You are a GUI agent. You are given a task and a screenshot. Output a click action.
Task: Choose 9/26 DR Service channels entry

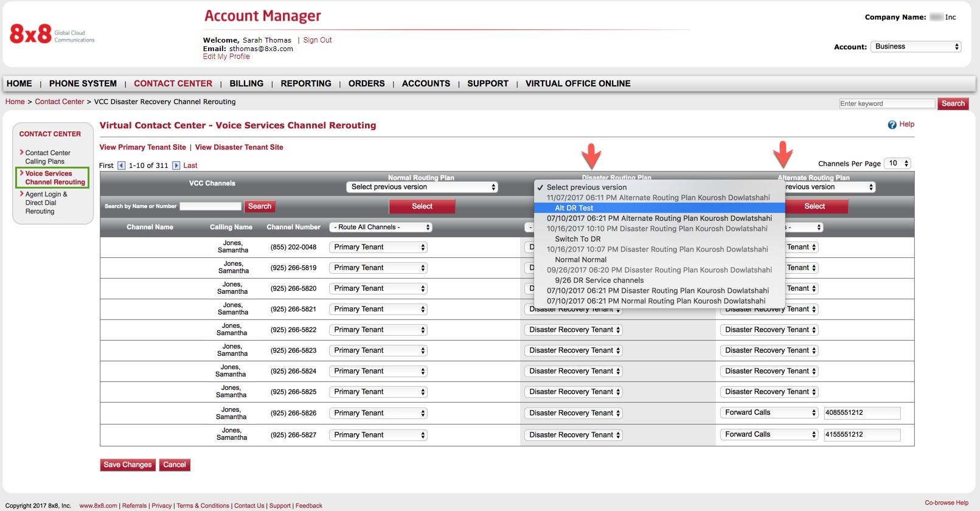(x=659, y=280)
